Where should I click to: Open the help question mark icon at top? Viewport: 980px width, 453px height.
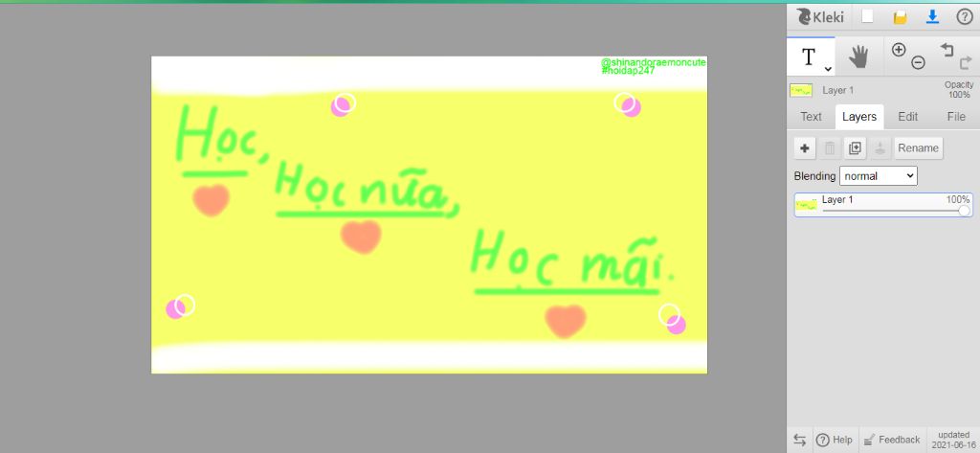(x=965, y=17)
